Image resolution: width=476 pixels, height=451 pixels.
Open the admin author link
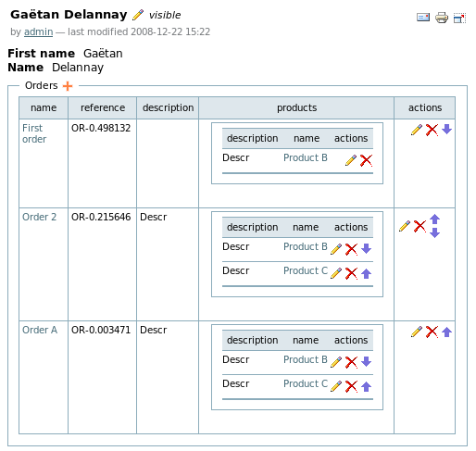tap(38, 31)
